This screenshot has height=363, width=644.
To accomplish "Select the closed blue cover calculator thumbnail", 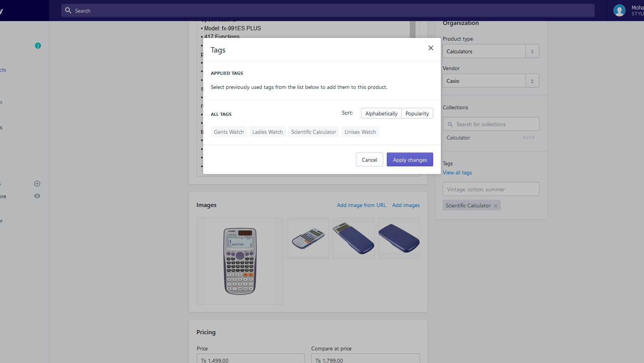I will 399,238.
